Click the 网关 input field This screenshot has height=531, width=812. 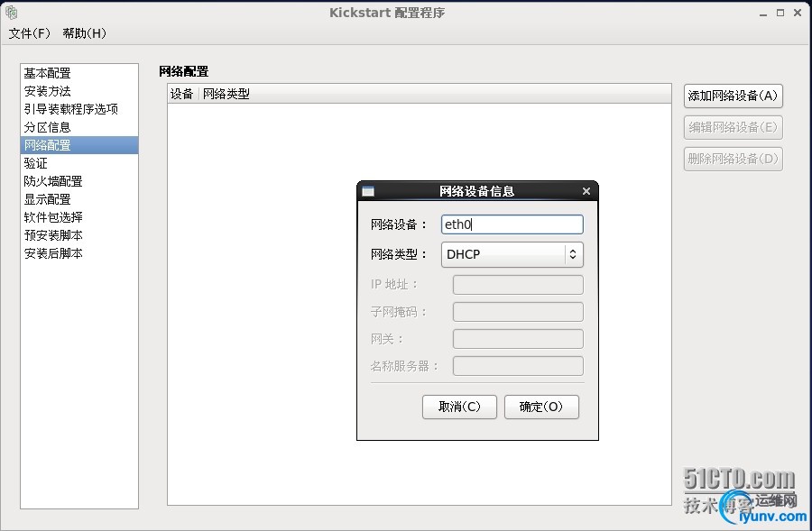[x=518, y=339]
